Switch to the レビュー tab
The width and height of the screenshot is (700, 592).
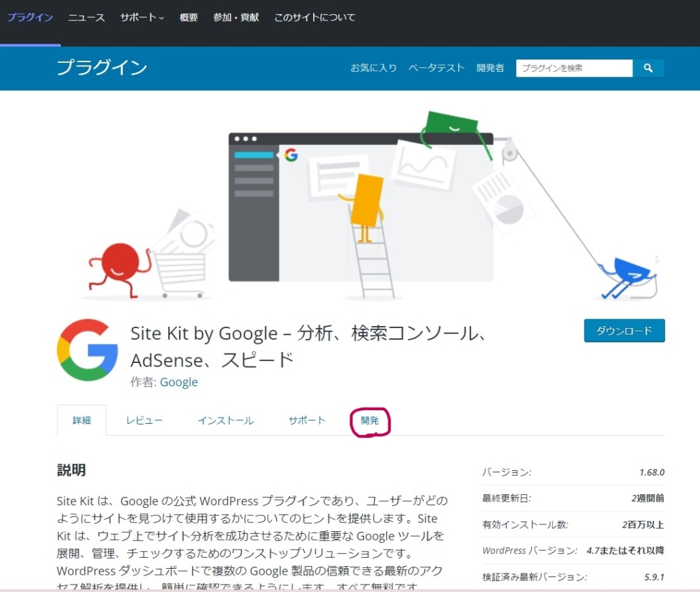pyautogui.click(x=144, y=420)
